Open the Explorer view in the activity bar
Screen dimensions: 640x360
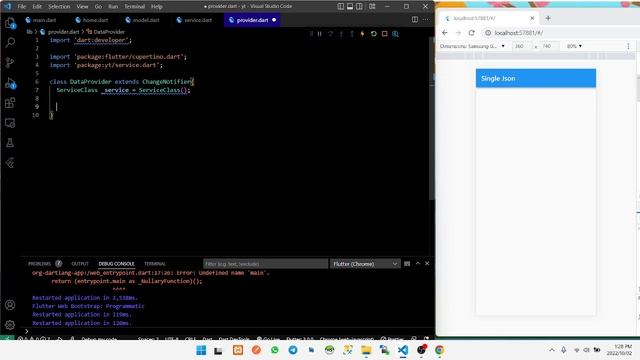click(10, 23)
